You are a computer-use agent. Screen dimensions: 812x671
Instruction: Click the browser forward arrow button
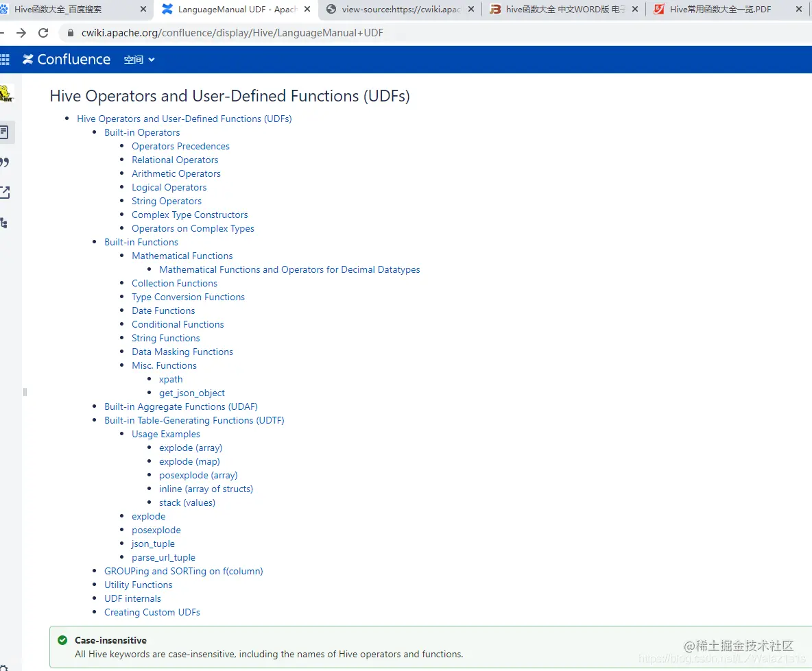pyautogui.click(x=21, y=33)
